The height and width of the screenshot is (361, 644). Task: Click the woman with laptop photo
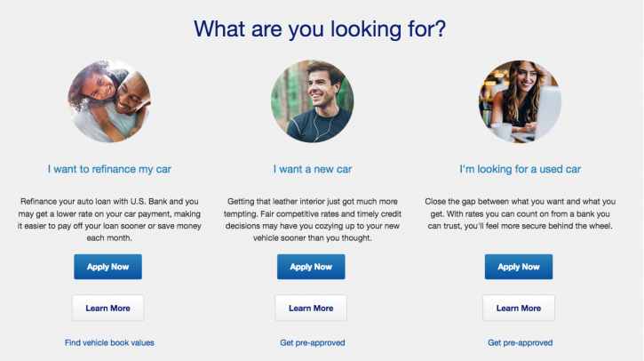pyautogui.click(x=520, y=101)
